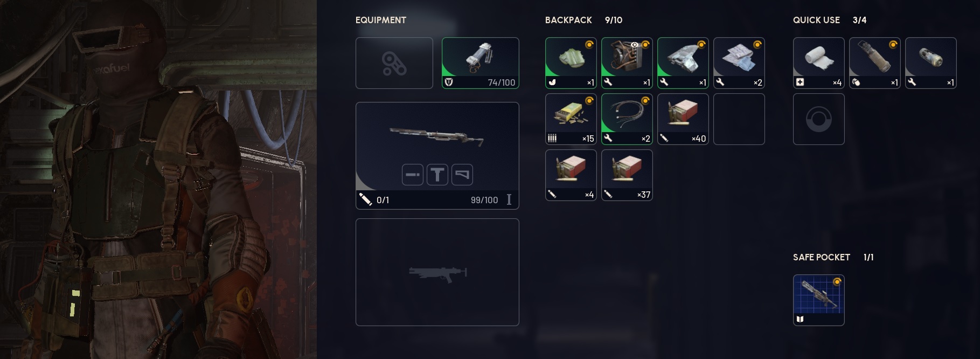The width and height of the screenshot is (980, 359).
Task: Select the backpack item with eye marker
Action: coord(627,63)
